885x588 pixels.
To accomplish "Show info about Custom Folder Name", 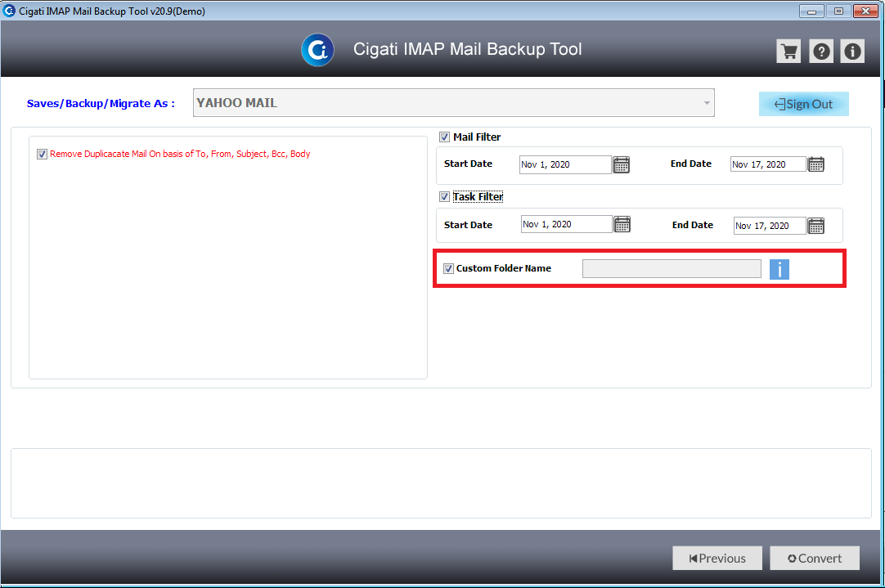I will click(x=779, y=269).
